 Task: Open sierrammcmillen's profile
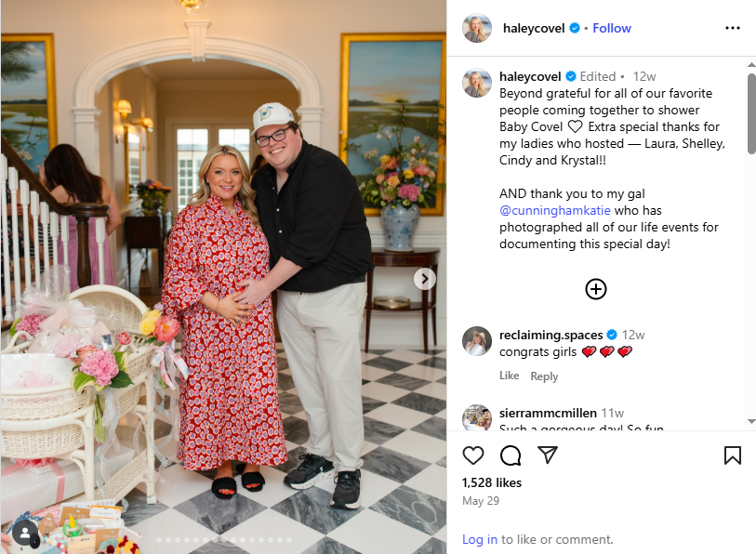coord(548,413)
